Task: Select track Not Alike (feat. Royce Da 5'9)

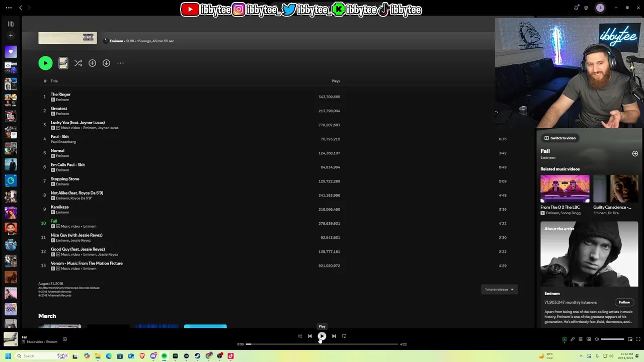Action: (x=77, y=193)
